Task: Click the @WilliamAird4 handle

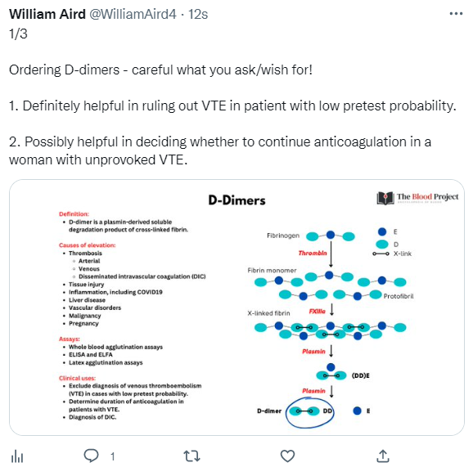Action: pos(133,14)
